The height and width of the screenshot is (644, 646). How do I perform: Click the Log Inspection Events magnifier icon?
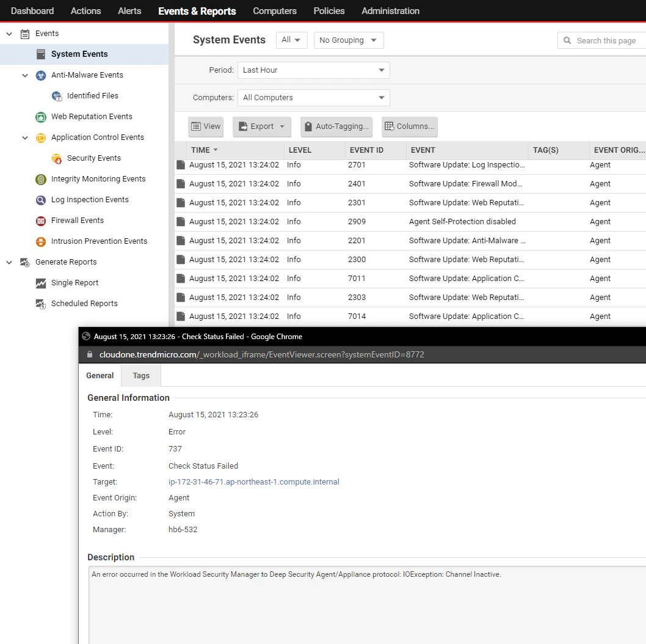click(x=41, y=200)
